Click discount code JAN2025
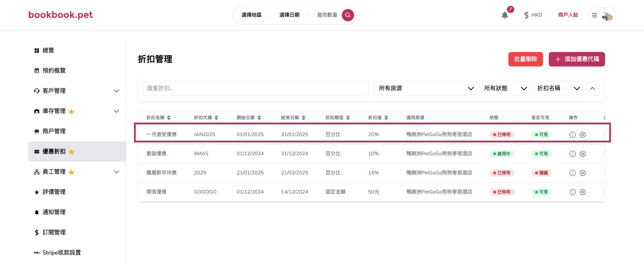Image resolution: width=644 pixels, height=278 pixels. click(204, 134)
